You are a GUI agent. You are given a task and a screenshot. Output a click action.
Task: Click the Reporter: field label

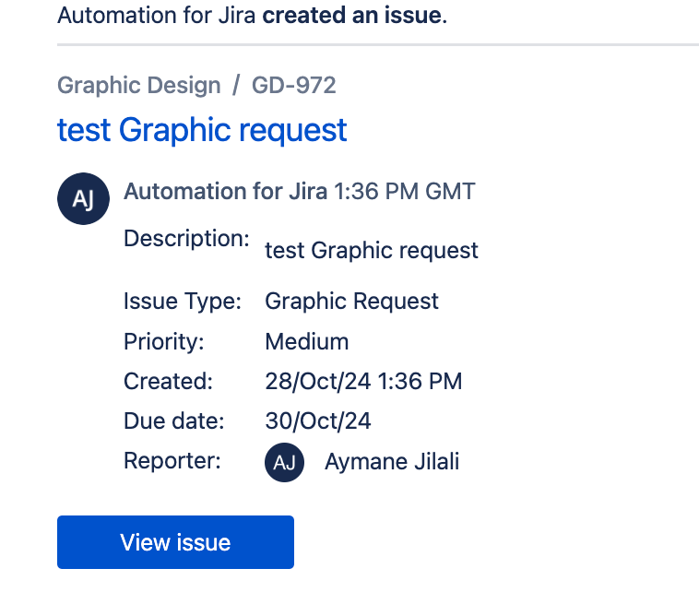coord(172,461)
